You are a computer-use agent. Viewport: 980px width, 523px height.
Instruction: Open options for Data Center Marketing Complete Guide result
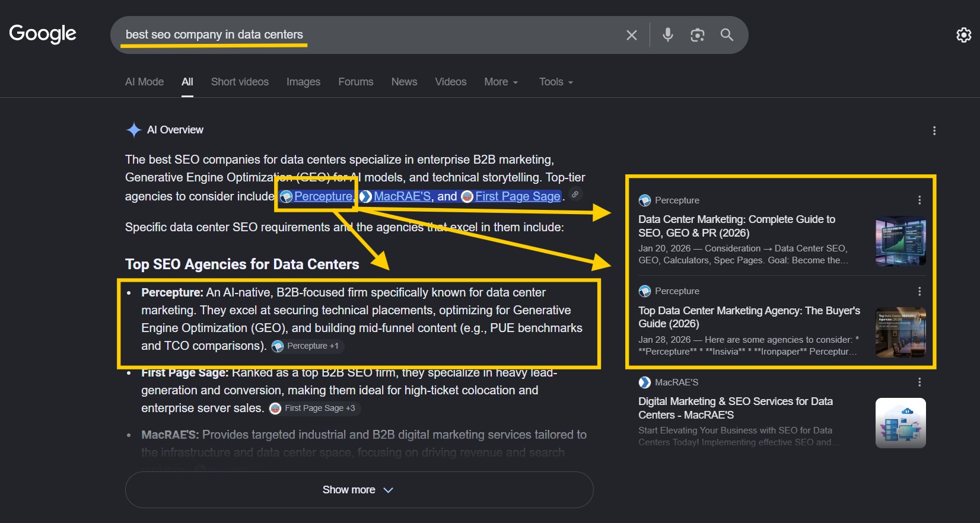pyautogui.click(x=919, y=200)
